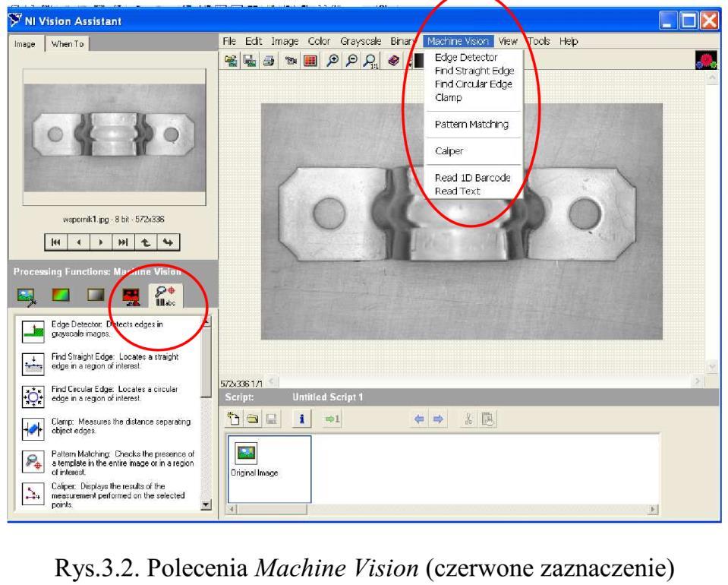Click the script area horizontal scrollbar thumb
This screenshot has height=585, width=728.
tap(272, 509)
